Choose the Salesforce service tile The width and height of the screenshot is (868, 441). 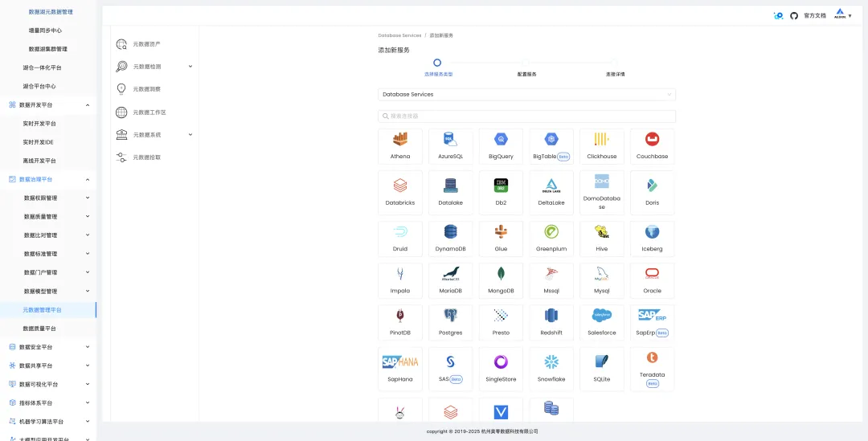pos(602,323)
